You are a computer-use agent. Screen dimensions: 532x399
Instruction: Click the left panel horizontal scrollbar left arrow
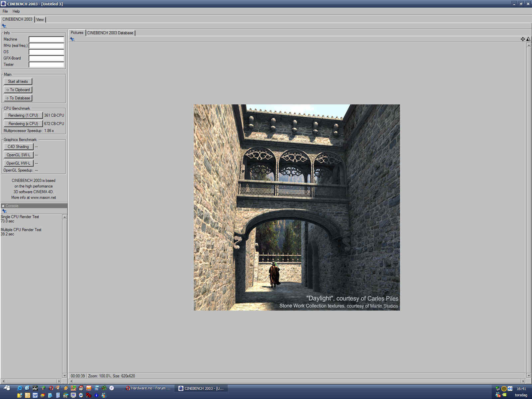pyautogui.click(x=3, y=381)
